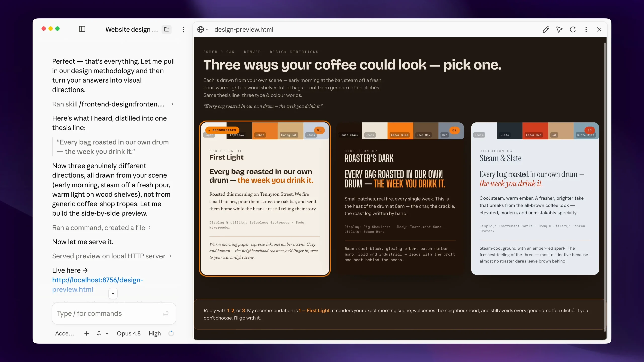Image resolution: width=644 pixels, height=362 pixels.
Task: Click the 01 number badge
Action: 319,130
